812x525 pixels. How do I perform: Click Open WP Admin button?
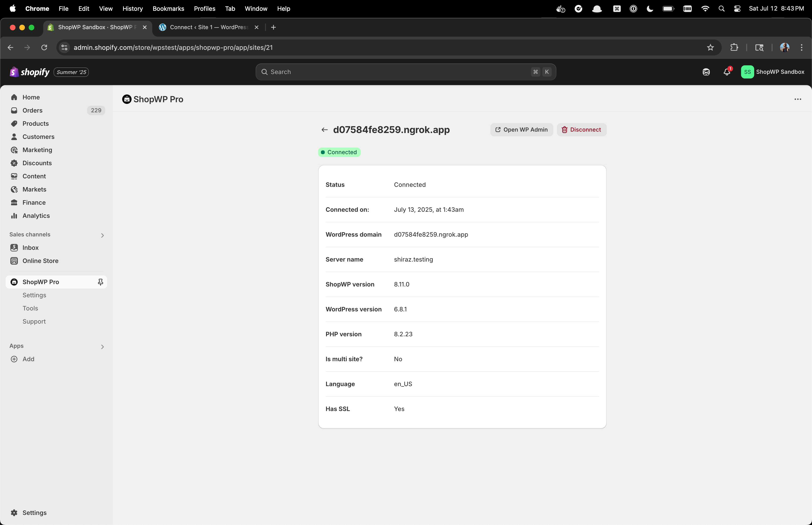[x=521, y=130]
